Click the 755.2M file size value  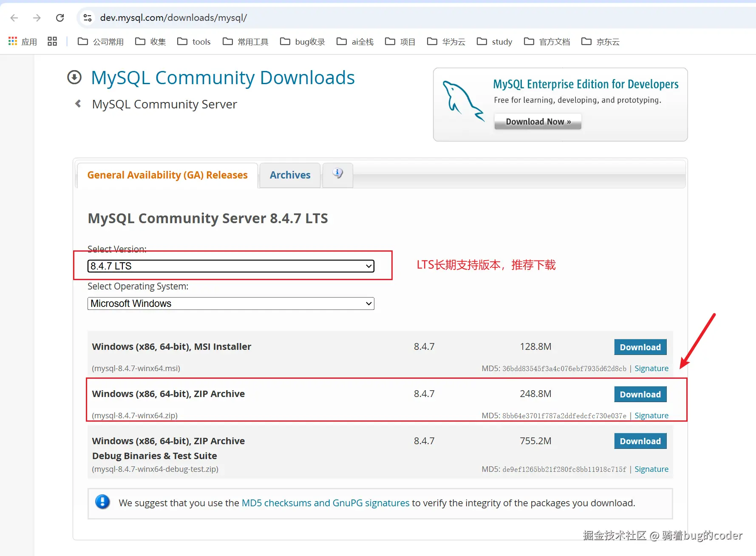point(535,441)
